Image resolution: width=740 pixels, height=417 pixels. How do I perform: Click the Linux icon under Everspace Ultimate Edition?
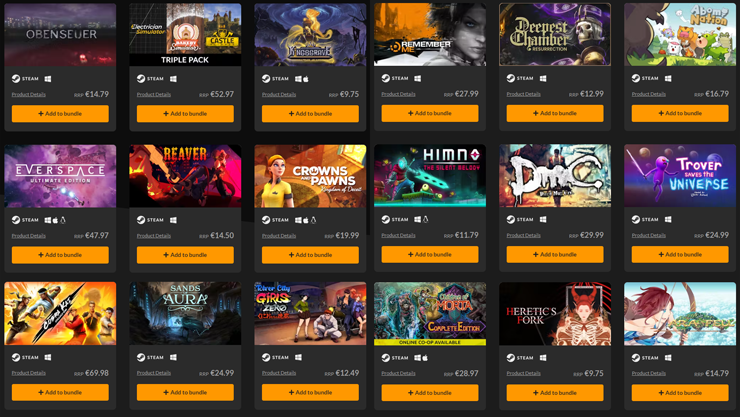tap(63, 220)
